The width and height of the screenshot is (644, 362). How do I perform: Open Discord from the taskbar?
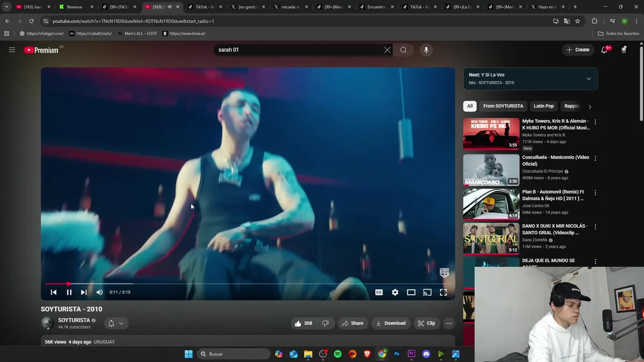[426, 354]
